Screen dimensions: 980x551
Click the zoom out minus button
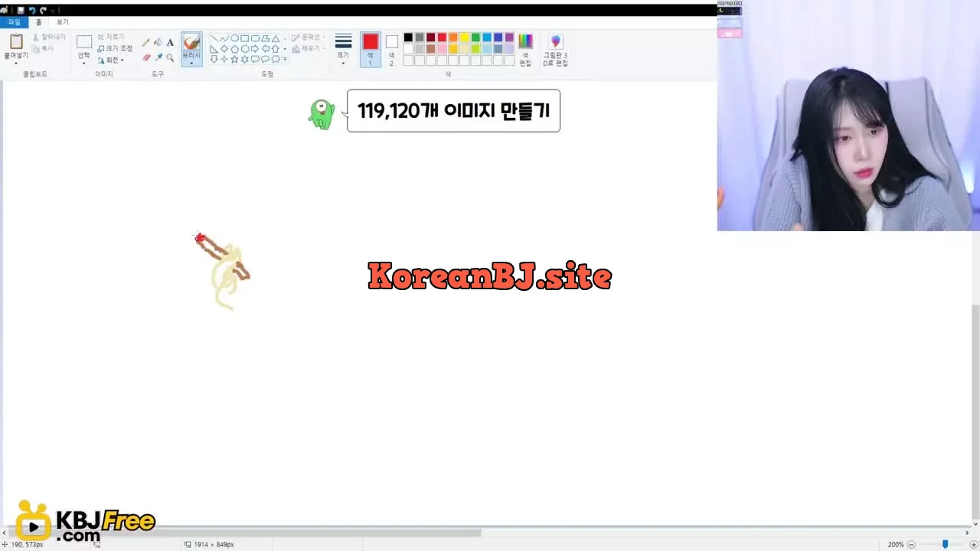tap(911, 544)
